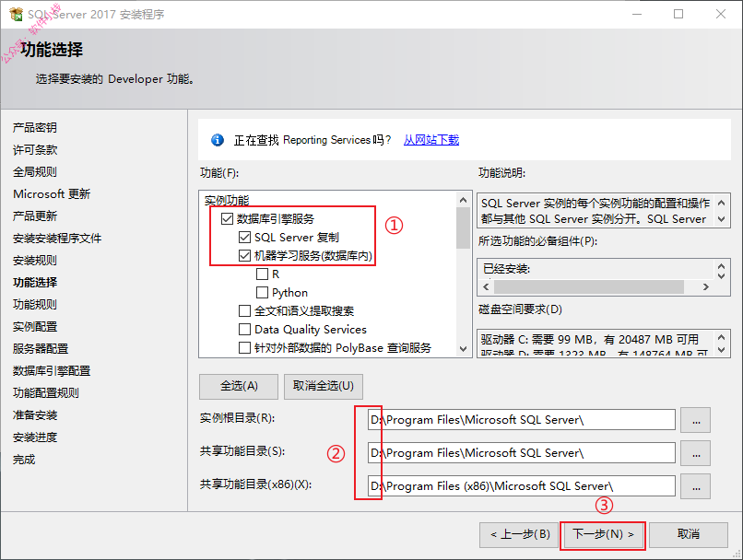Select the 数据库引擎配置 step in sidebar
The height and width of the screenshot is (560, 743).
[x=52, y=371]
